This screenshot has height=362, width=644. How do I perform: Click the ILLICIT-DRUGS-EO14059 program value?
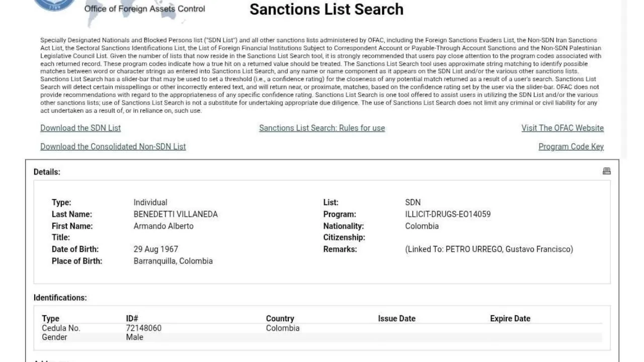448,214
